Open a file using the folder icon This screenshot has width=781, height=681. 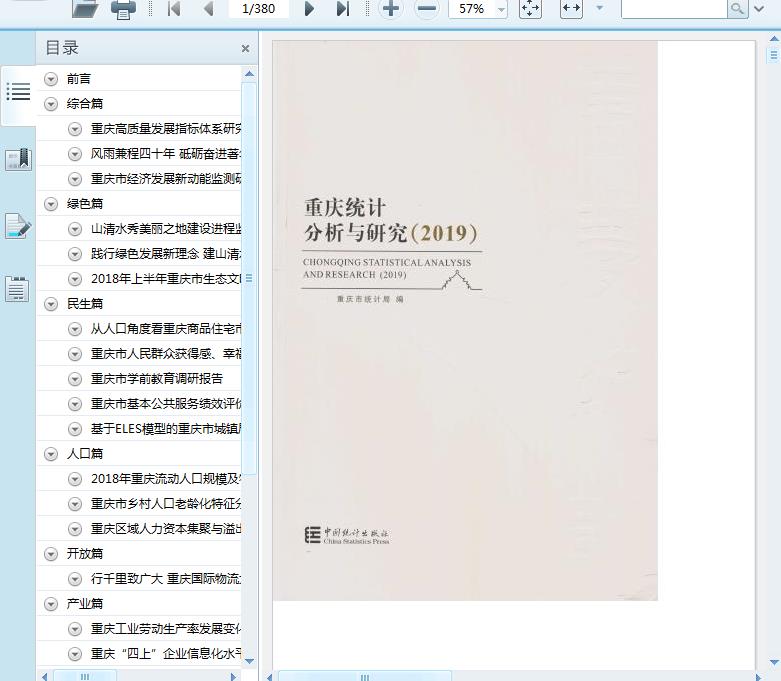coord(85,9)
